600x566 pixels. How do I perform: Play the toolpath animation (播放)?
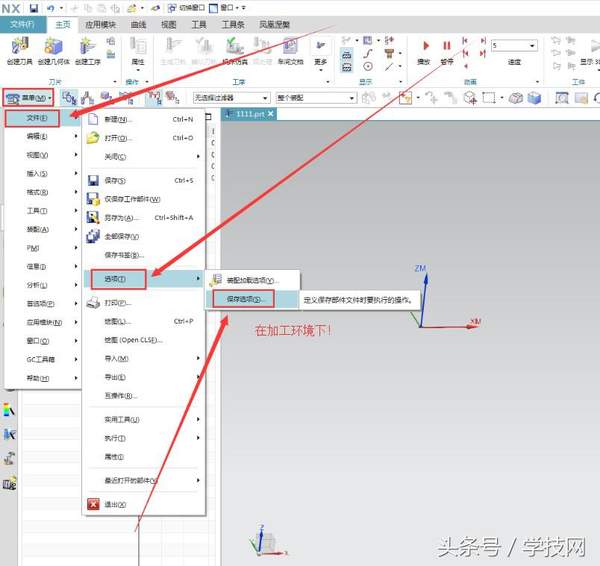point(424,51)
